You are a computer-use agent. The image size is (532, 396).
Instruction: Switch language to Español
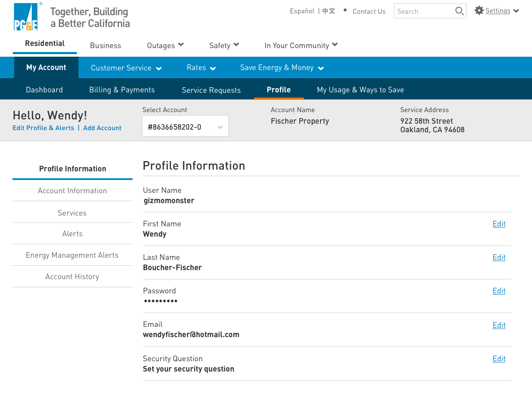pos(302,11)
